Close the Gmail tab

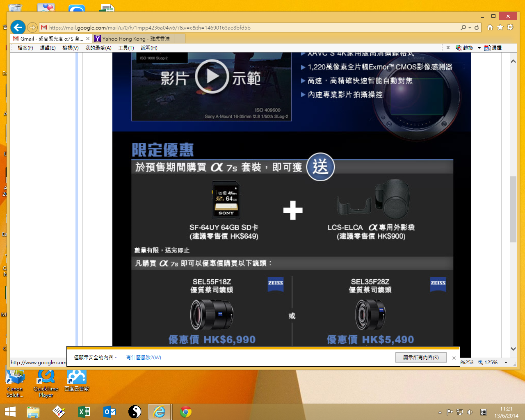(88, 39)
